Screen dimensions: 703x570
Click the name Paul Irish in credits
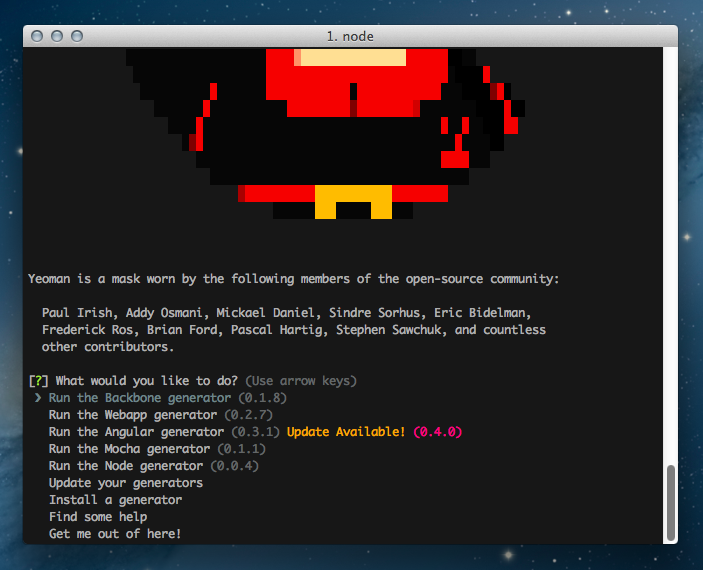tap(76, 313)
